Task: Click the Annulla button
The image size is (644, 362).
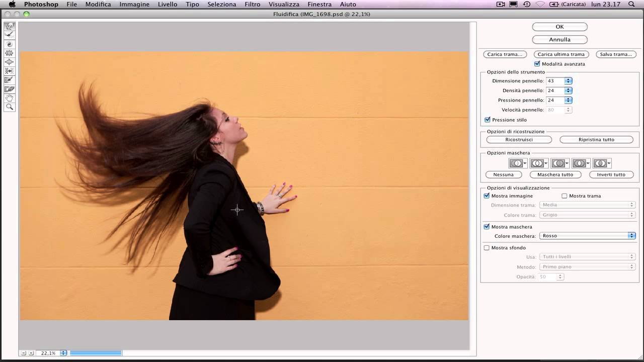Action: point(559,39)
